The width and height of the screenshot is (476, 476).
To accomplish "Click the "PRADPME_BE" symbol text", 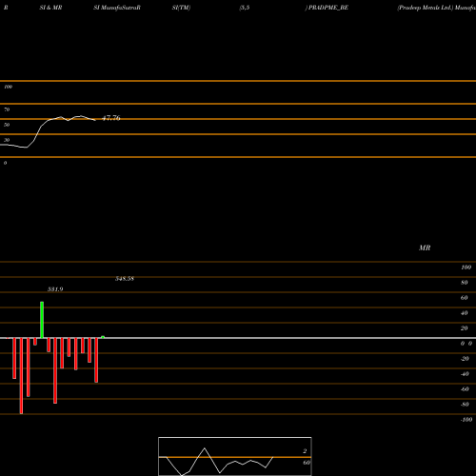I will 328,8.
